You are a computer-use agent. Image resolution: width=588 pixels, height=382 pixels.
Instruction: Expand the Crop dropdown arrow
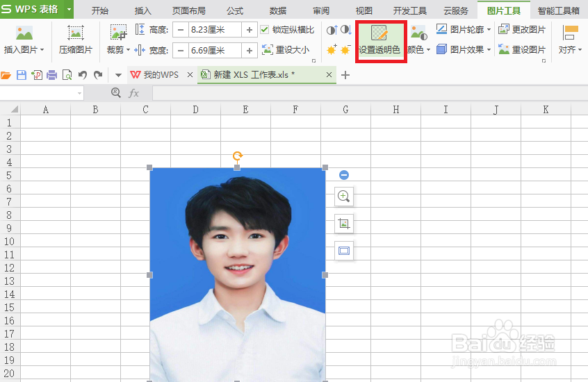pos(129,49)
